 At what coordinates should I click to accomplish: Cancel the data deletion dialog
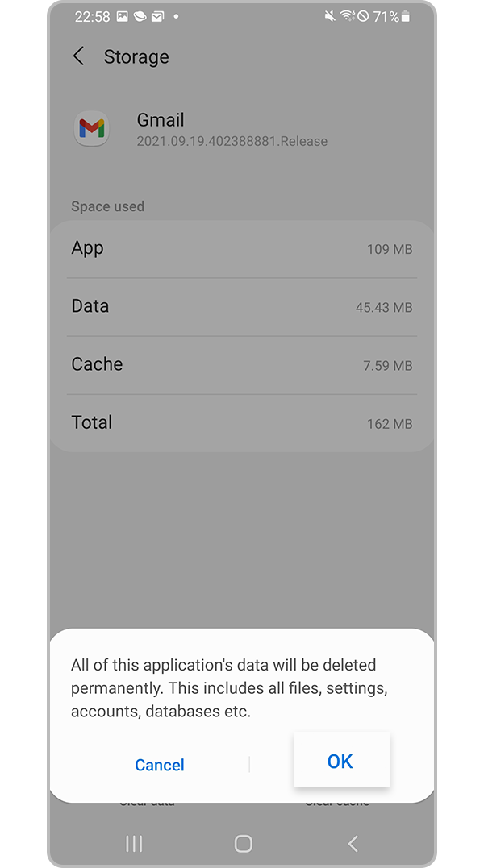[x=160, y=765]
